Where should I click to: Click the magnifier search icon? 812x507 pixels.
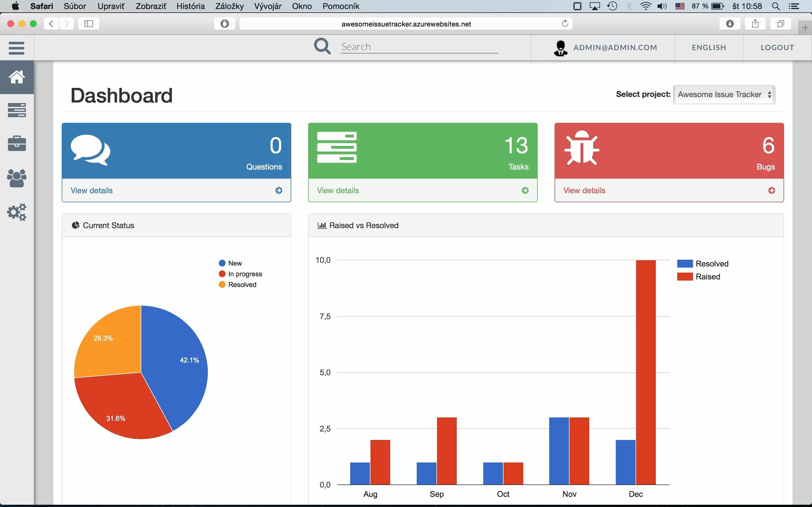point(322,46)
